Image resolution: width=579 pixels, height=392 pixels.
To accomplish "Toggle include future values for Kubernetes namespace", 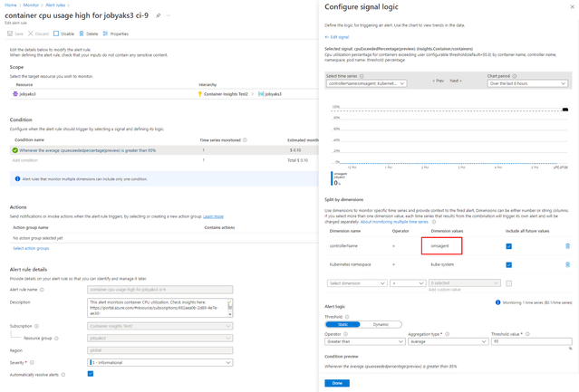I will (509, 264).
